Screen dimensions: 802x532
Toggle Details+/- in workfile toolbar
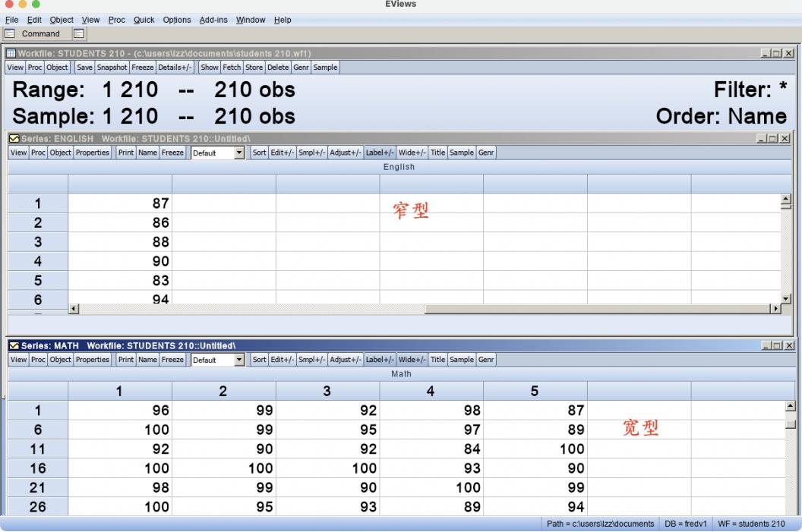[176, 68]
